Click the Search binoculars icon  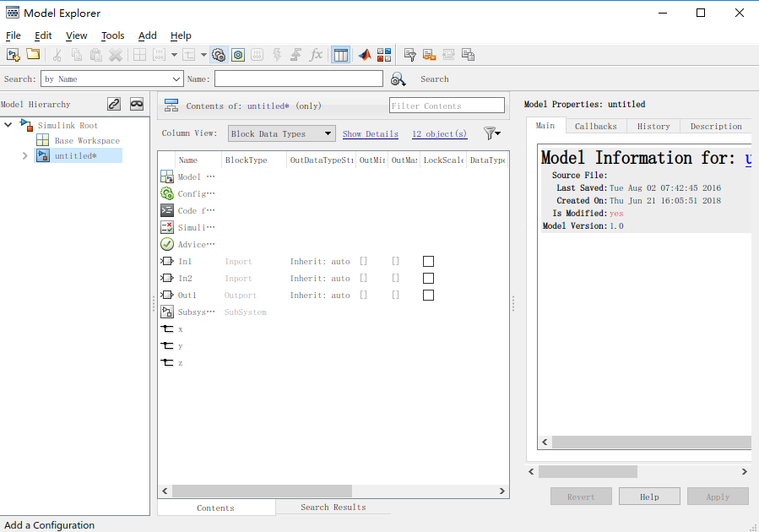[x=398, y=79]
